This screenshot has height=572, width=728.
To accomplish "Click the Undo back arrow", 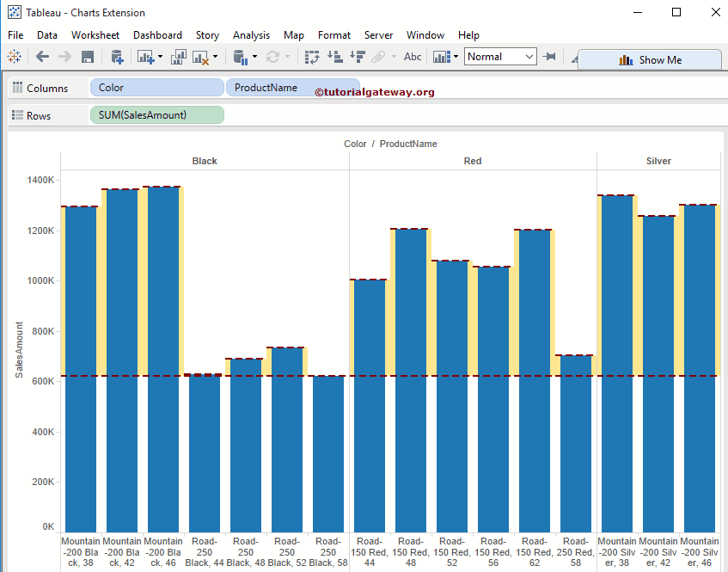I will (42, 57).
